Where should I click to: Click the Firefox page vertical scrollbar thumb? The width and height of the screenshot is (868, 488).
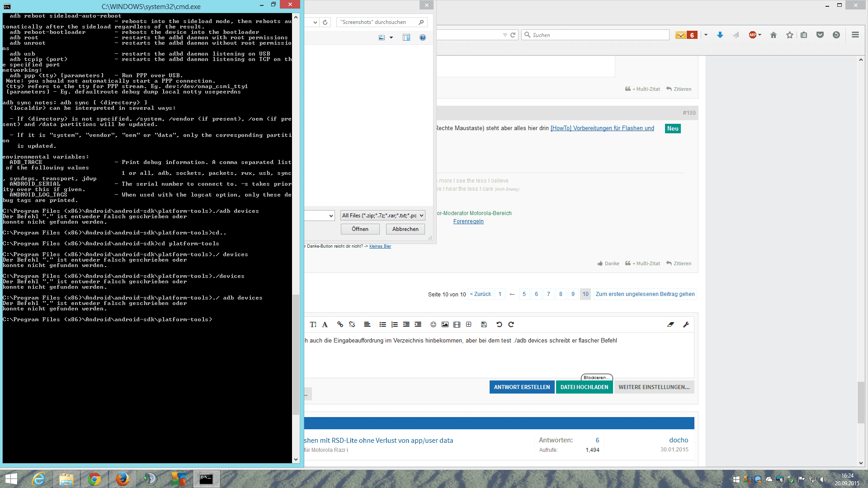[861, 402]
